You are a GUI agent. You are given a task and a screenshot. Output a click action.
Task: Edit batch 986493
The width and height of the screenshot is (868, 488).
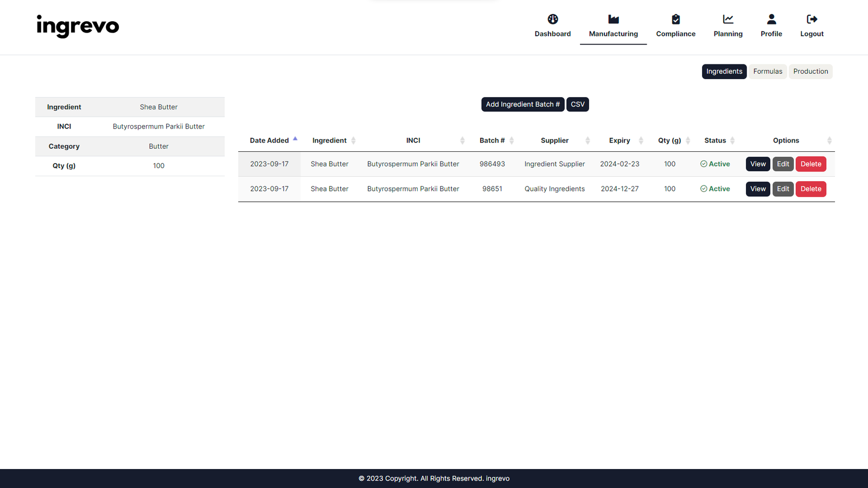pyautogui.click(x=783, y=164)
